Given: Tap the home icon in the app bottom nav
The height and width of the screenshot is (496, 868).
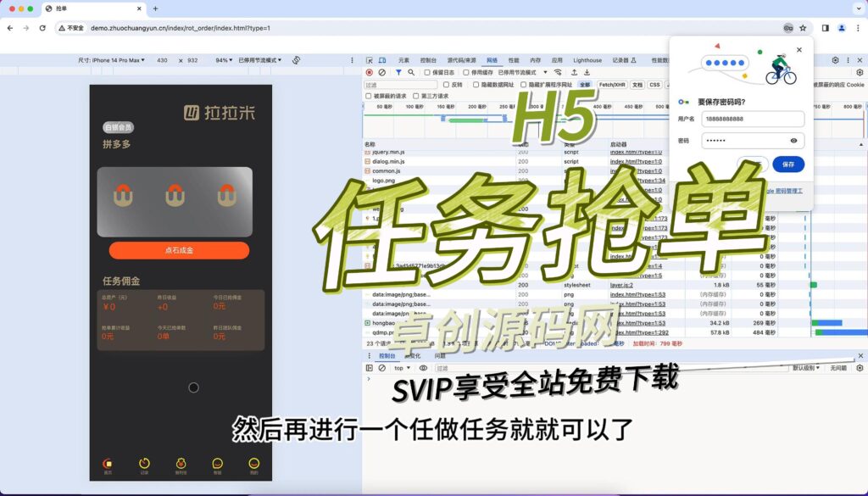Looking at the screenshot, I should pyautogui.click(x=108, y=465).
